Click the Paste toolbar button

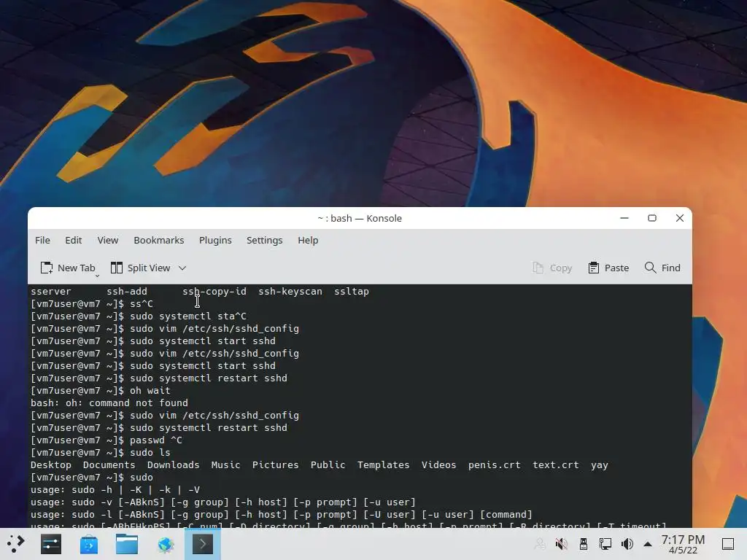click(608, 268)
